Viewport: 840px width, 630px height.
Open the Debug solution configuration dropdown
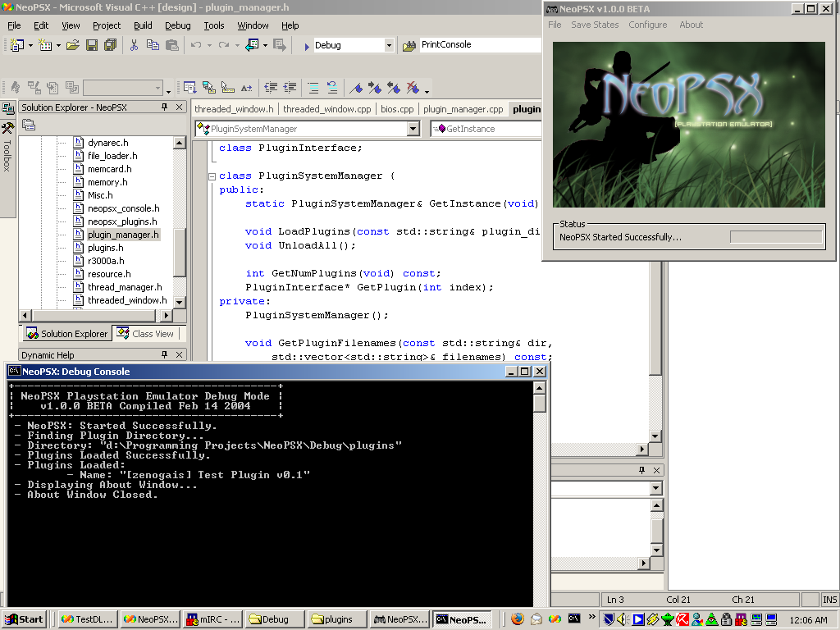point(390,46)
